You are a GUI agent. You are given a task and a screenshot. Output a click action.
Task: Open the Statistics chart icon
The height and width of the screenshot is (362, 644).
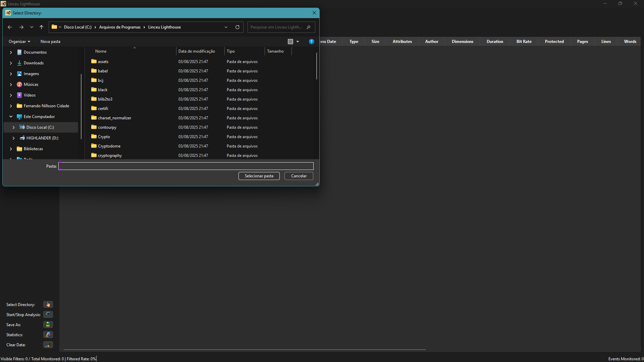(48, 335)
